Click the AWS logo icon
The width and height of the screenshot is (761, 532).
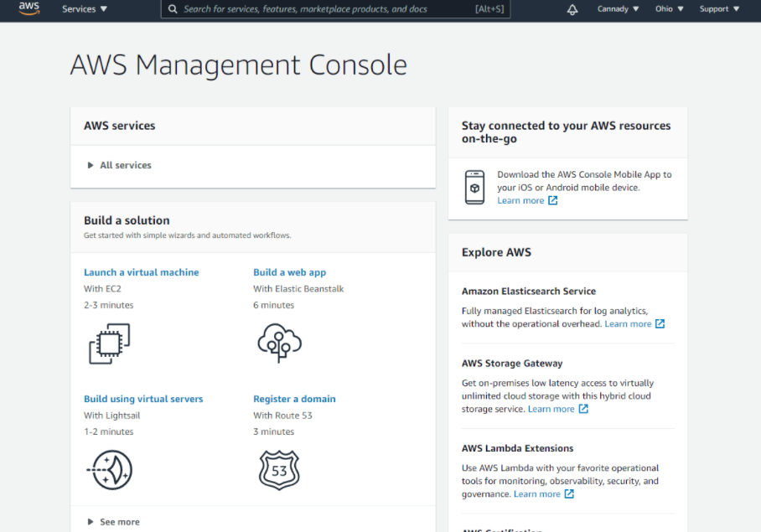(29, 9)
